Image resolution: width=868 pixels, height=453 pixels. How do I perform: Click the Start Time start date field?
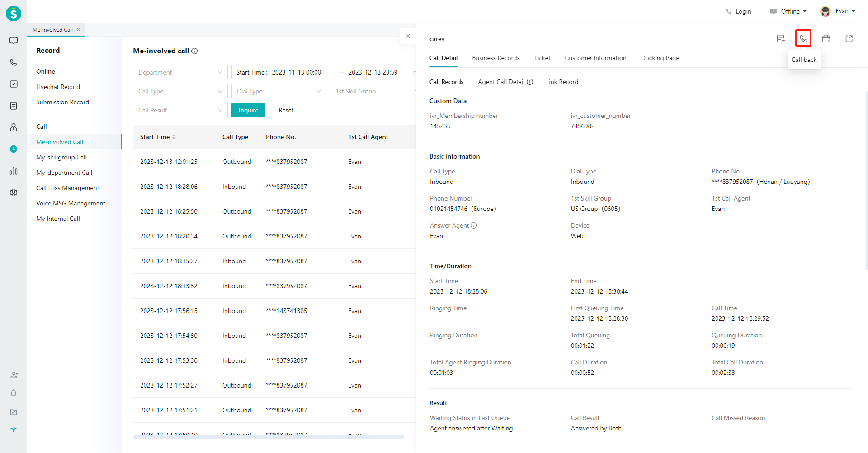tap(297, 72)
